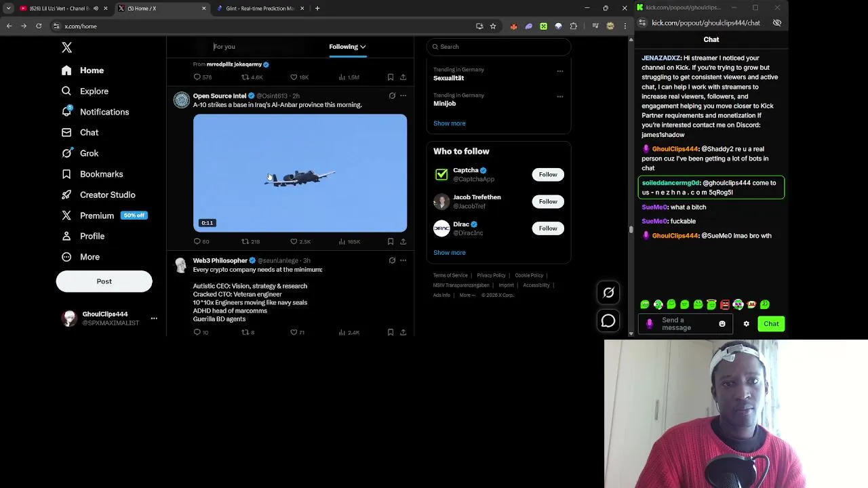Open a new browser tab
The width and height of the screenshot is (868, 488).
click(317, 8)
